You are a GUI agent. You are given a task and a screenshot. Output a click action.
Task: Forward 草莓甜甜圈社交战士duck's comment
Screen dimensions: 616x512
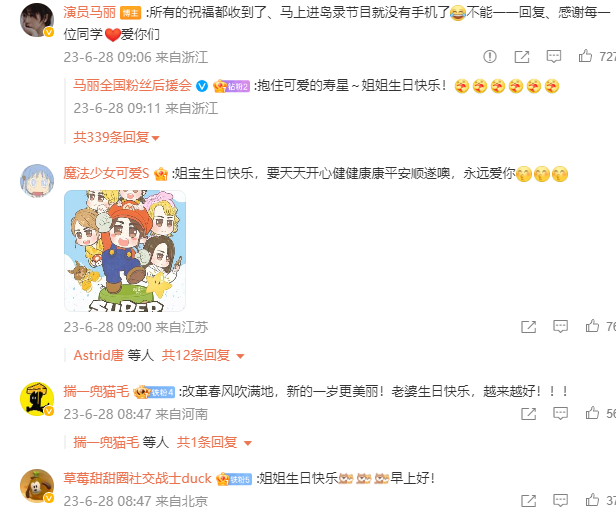coord(528,501)
